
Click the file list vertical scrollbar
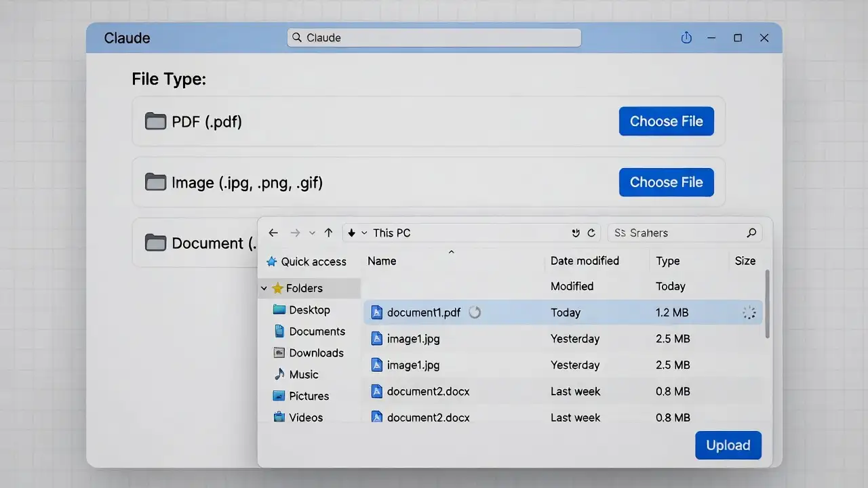(x=767, y=305)
